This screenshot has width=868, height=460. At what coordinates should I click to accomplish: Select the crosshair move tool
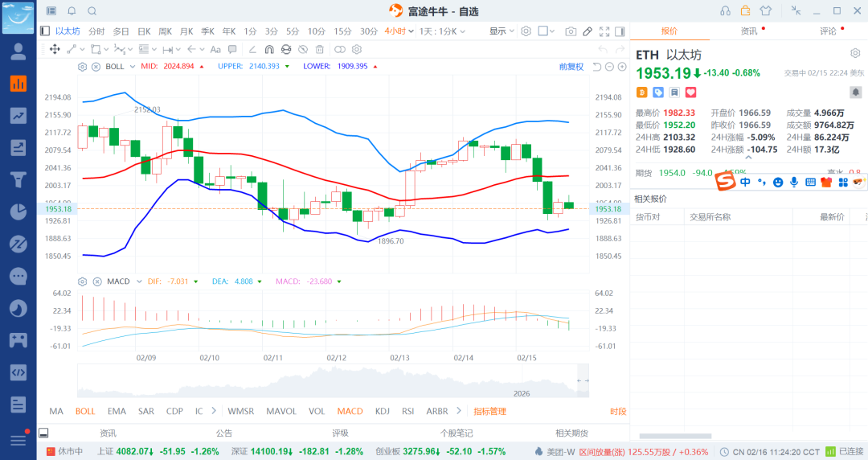pos(55,49)
